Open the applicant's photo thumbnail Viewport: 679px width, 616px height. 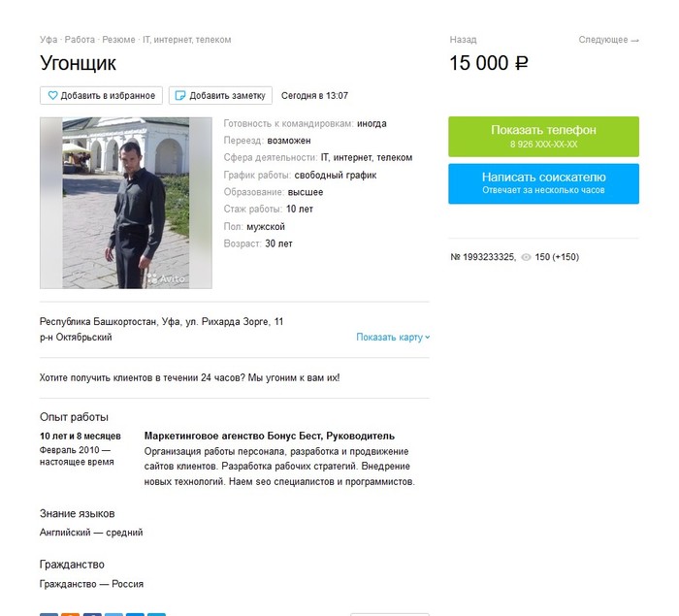tap(125, 203)
